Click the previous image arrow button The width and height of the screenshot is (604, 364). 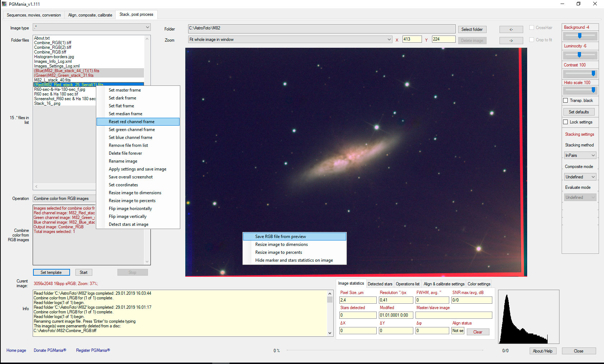click(511, 29)
